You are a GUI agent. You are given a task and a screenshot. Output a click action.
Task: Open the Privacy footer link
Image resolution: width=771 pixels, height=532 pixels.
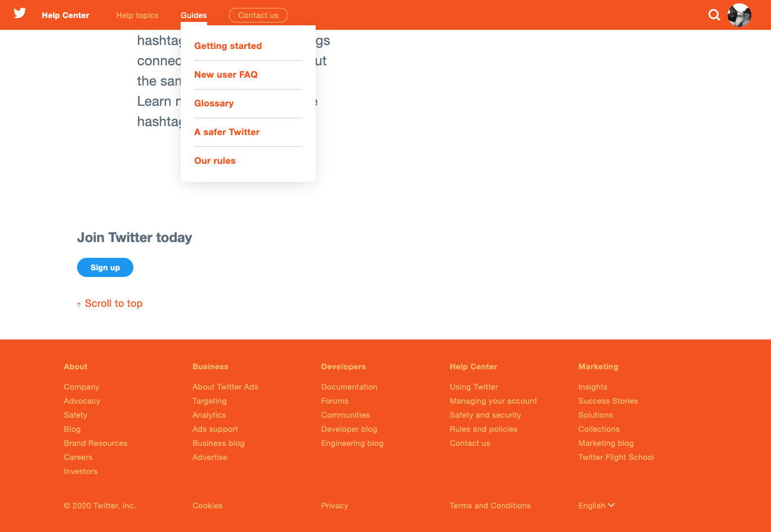click(335, 506)
